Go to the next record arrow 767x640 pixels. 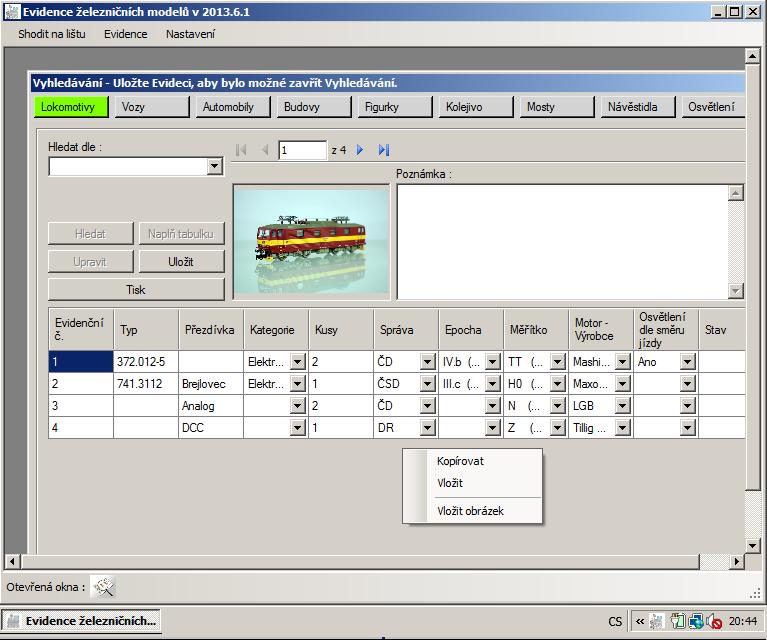(x=360, y=150)
